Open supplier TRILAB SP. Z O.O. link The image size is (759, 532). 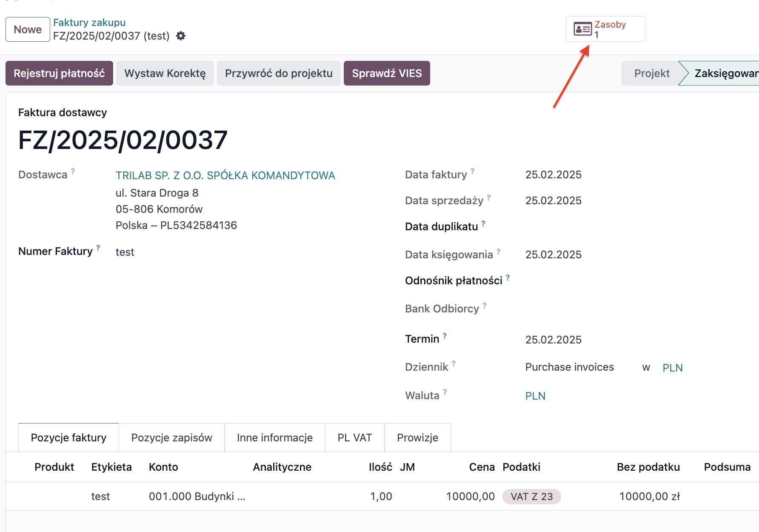click(225, 175)
